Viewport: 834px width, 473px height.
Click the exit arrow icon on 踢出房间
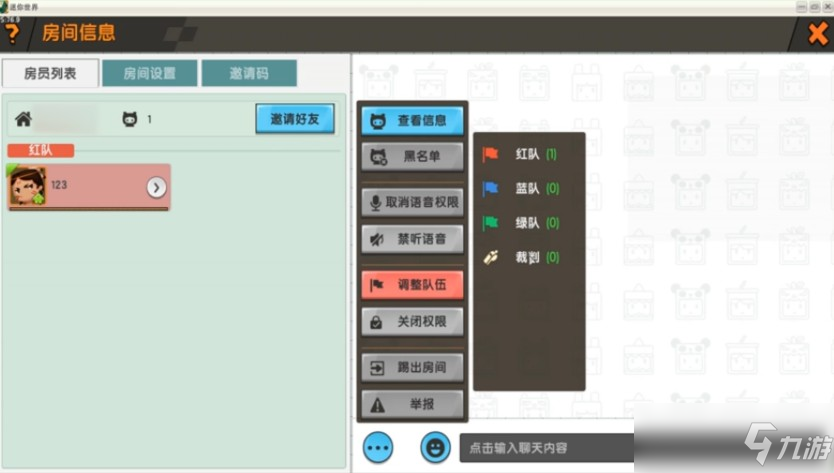pyautogui.click(x=377, y=368)
